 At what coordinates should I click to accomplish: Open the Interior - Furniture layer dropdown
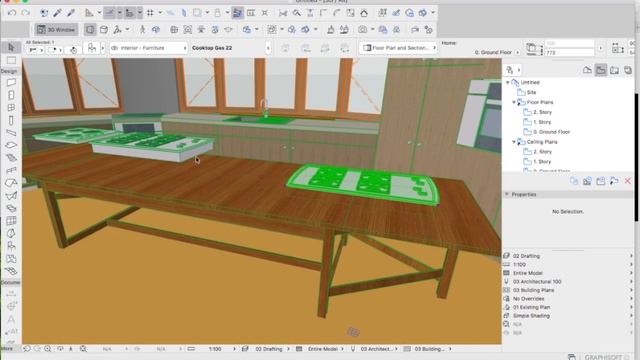click(x=149, y=48)
